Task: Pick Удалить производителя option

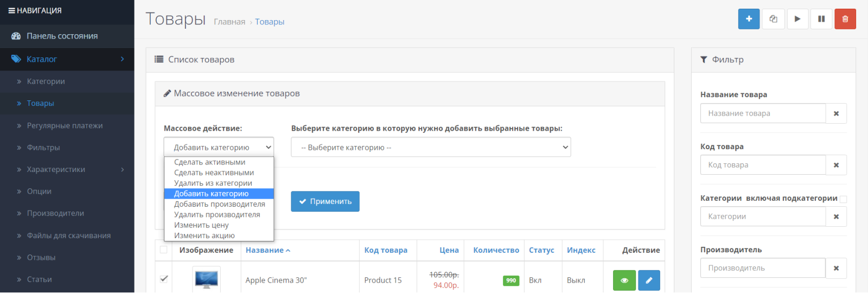Action: (x=219, y=214)
